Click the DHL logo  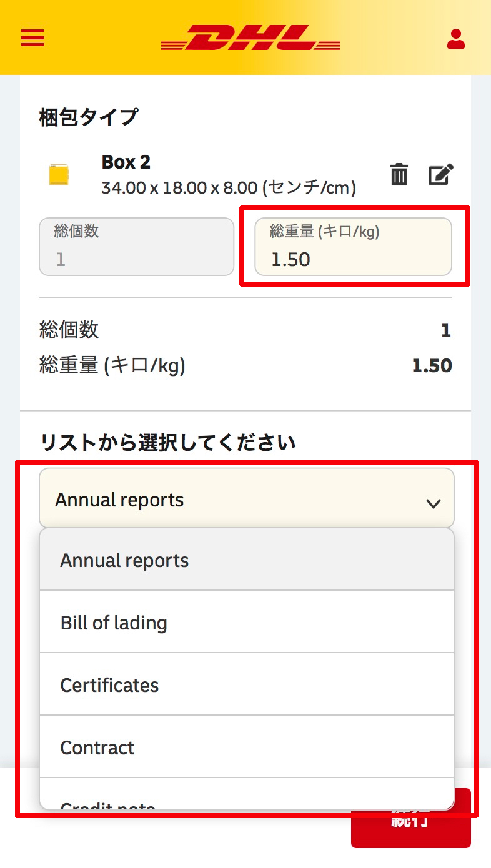[250, 39]
